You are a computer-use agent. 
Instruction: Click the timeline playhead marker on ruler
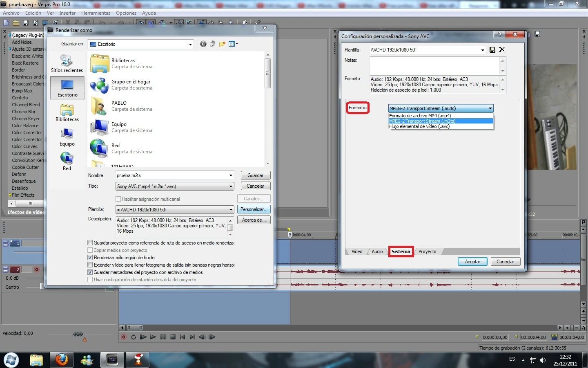click(x=290, y=234)
